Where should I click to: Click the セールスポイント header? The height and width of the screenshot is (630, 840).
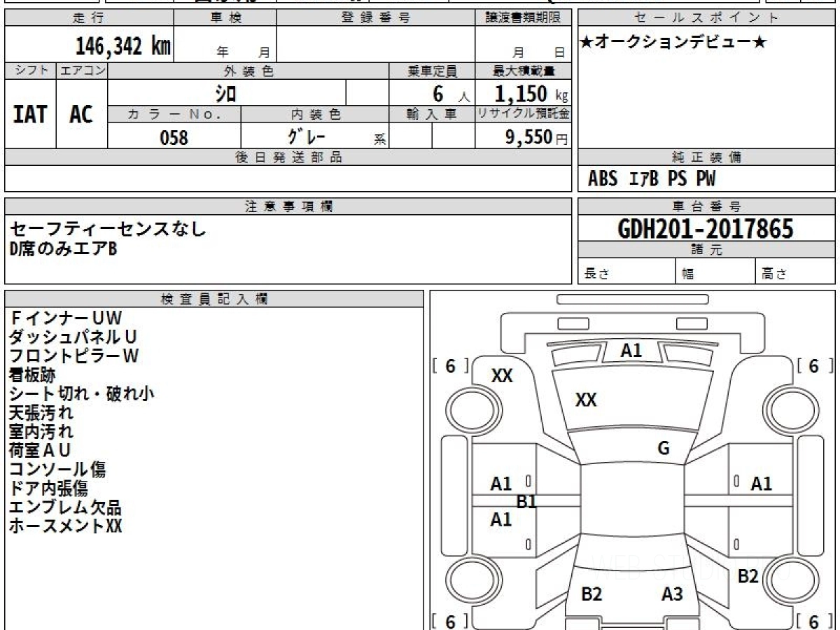coord(707,17)
